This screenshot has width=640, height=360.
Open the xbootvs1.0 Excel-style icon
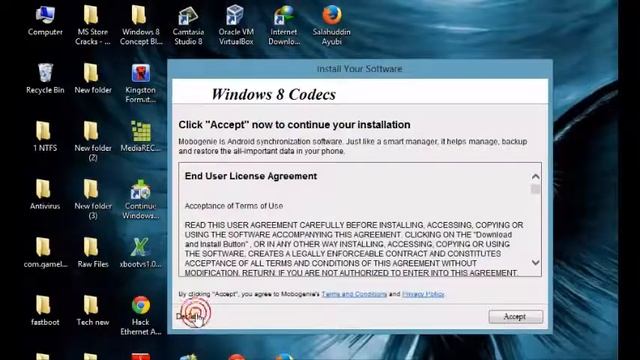tap(140, 253)
